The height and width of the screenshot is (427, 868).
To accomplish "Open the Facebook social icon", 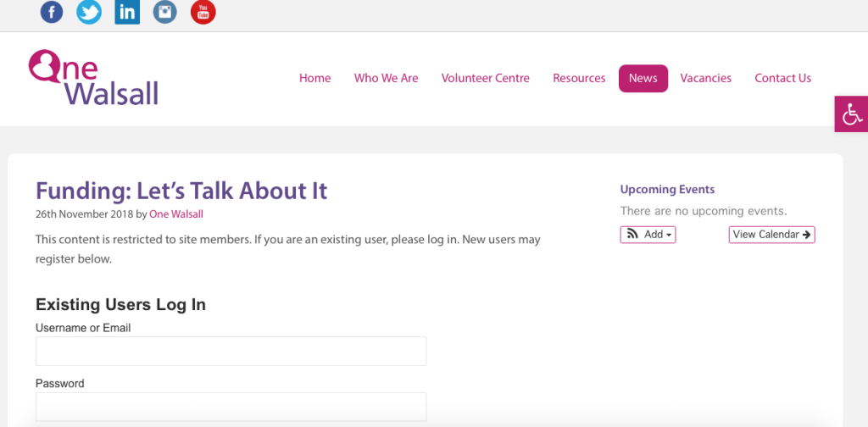I will (52, 12).
